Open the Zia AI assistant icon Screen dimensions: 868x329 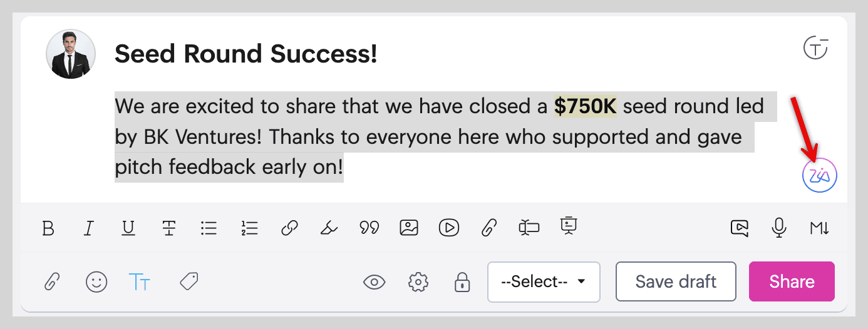(x=820, y=176)
